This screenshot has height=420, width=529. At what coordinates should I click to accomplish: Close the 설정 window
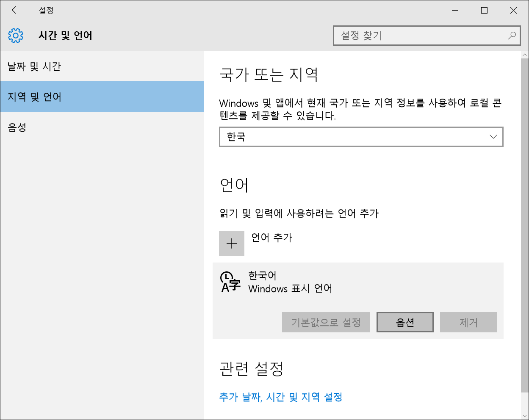514,11
